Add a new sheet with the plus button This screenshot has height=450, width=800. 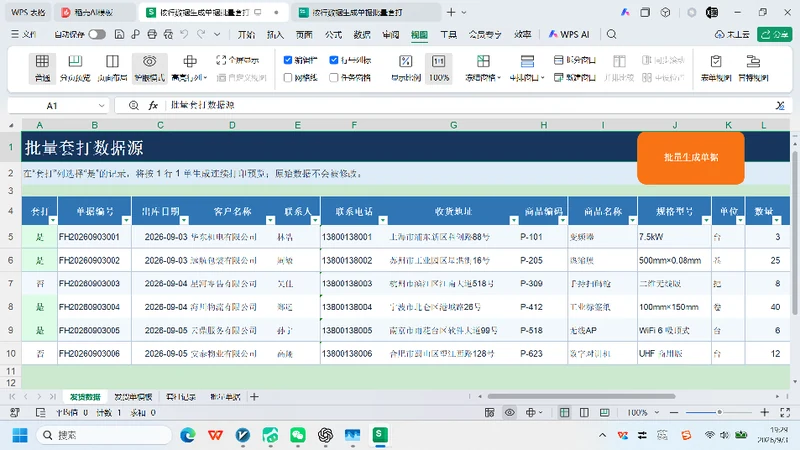[254, 396]
